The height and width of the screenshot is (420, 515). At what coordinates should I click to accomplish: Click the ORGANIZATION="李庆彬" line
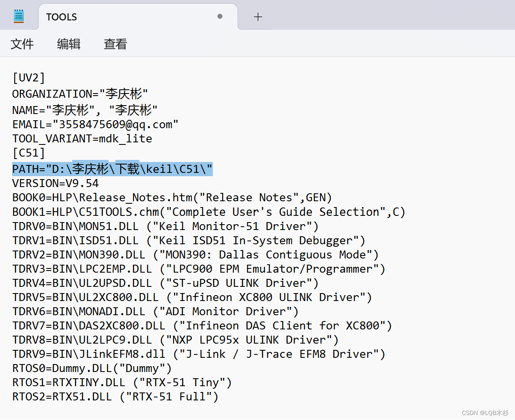(x=80, y=94)
